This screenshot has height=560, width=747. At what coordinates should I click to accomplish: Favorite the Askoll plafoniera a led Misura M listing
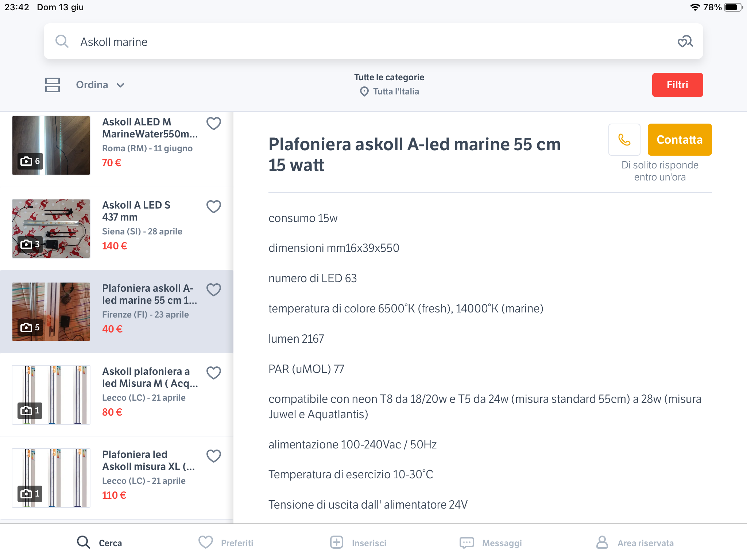pyautogui.click(x=214, y=373)
